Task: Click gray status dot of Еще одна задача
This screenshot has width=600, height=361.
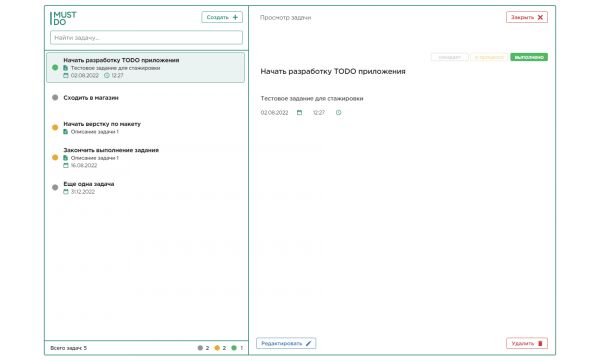Action: (55, 188)
